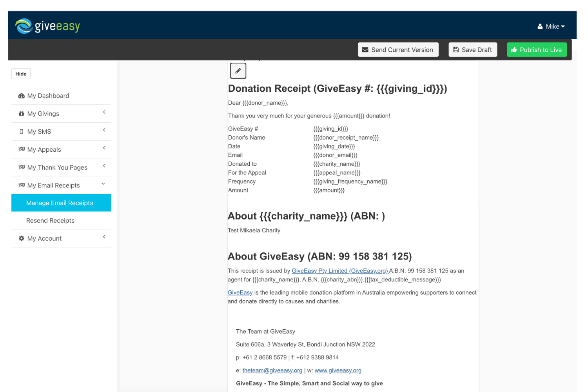588x392 pixels.
Task: Click the gift icon next to My Givings
Action: click(21, 113)
